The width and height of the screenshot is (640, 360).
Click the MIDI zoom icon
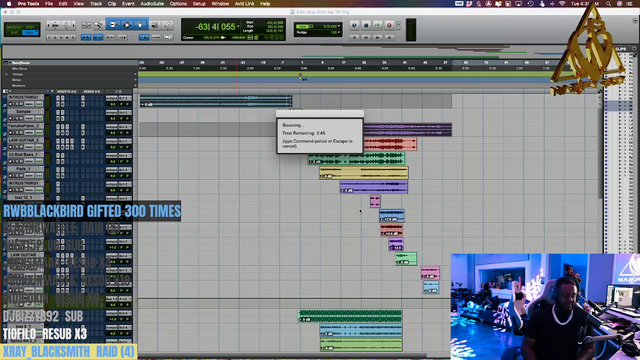tap(66, 25)
